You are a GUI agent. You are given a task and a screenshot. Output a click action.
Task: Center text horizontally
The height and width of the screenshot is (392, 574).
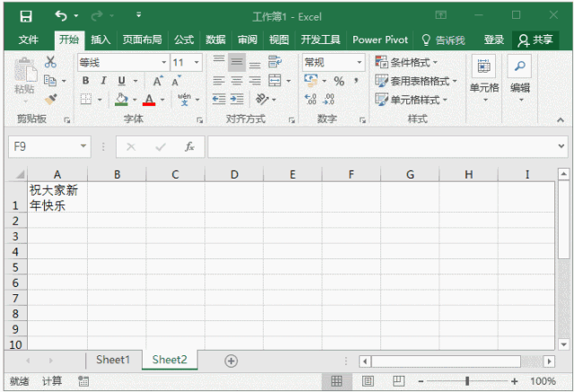(237, 81)
